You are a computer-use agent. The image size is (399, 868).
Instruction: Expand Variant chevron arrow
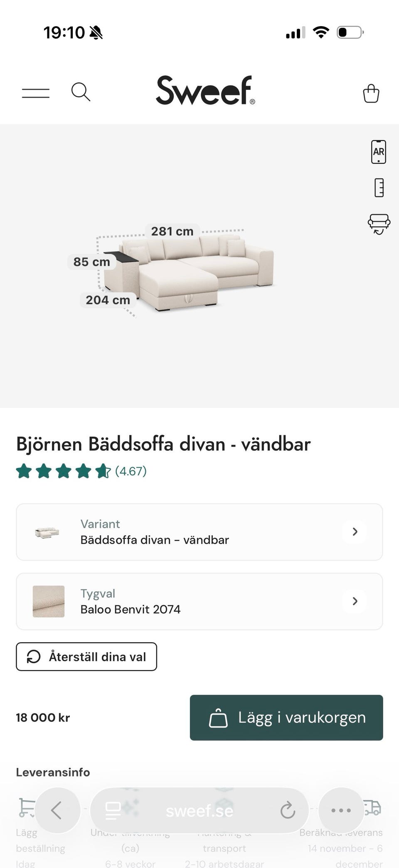click(x=355, y=532)
